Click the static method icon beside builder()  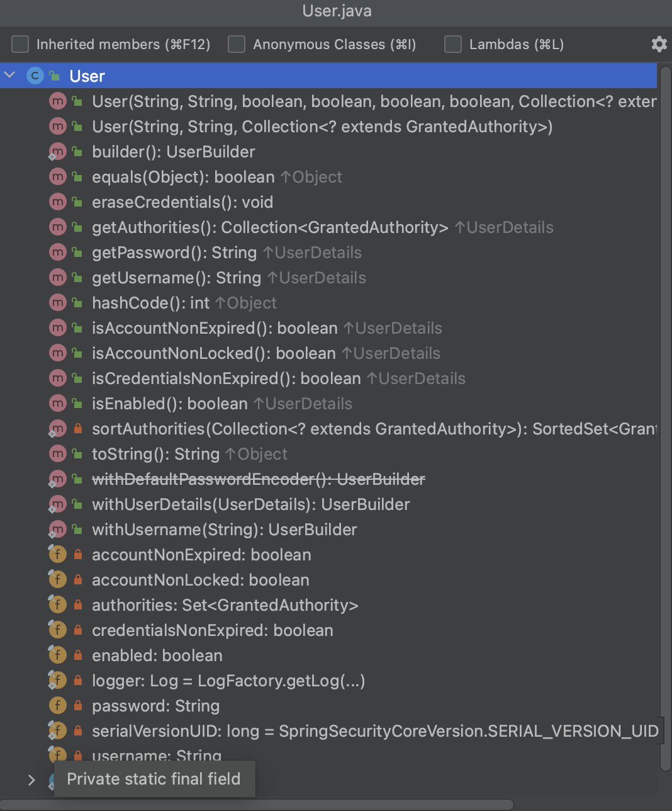[57, 152]
